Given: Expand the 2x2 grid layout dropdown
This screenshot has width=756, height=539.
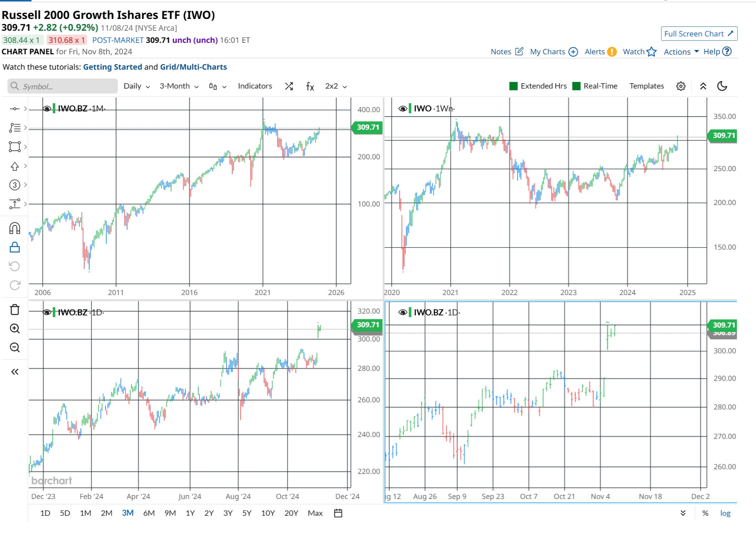Looking at the screenshot, I should (x=336, y=86).
